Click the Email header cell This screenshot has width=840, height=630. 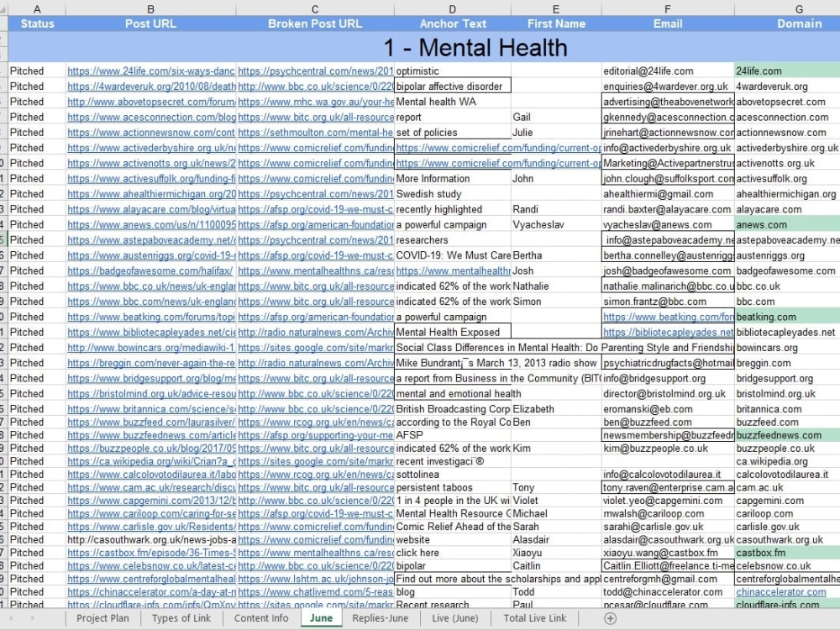coord(668,24)
